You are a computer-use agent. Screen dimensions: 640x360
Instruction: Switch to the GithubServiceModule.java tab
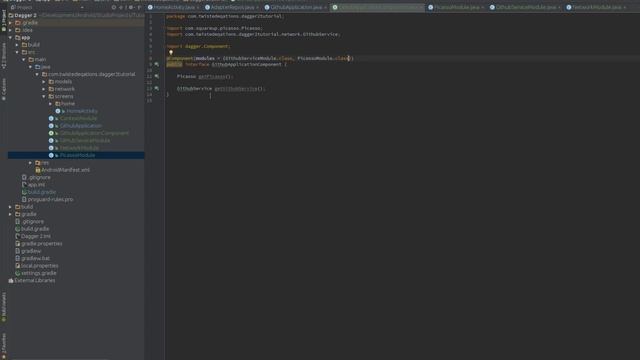point(526,7)
